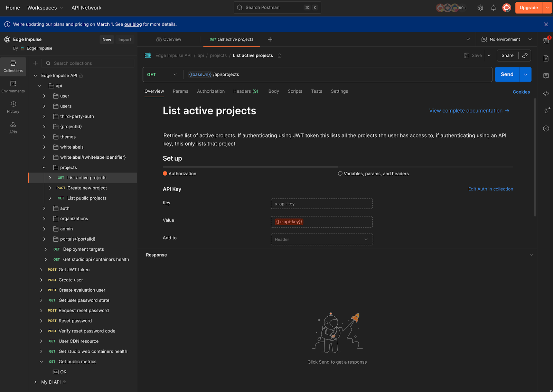Switch to the Scripts tab
Screen dimensions: 553x392
click(295, 91)
